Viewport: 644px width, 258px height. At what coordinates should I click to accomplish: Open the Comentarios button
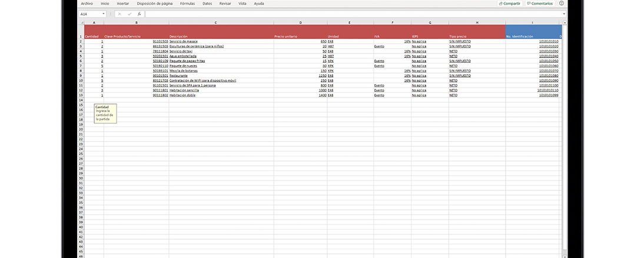click(540, 4)
